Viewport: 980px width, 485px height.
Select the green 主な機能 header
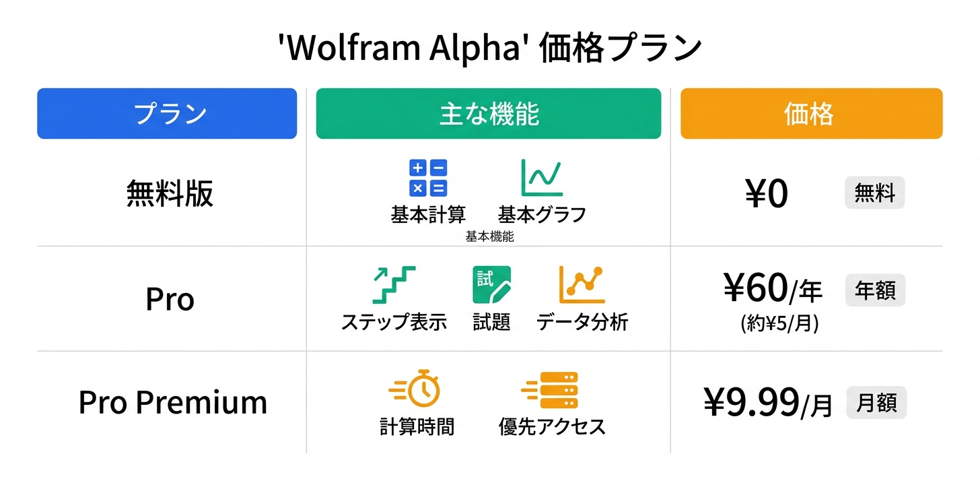pos(489,114)
